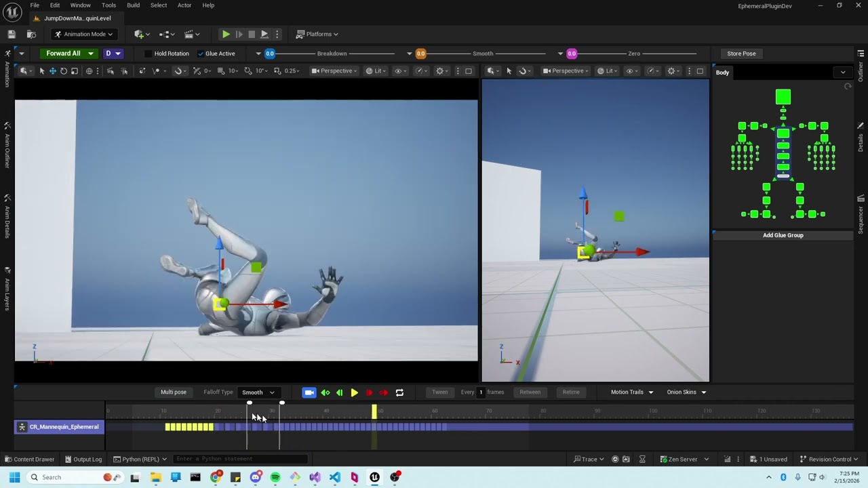The width and height of the screenshot is (868, 488).
Task: Toggle the Multi pose button
Action: point(174,392)
